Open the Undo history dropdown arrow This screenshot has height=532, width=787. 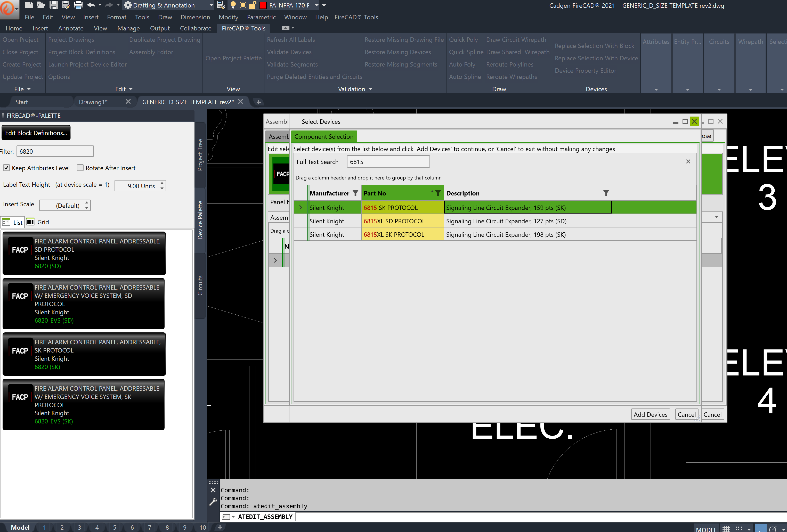pos(100,5)
